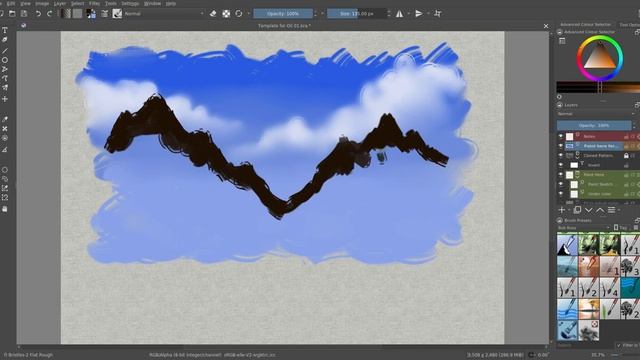
Task: Duplicate the current layer
Action: click(577, 210)
